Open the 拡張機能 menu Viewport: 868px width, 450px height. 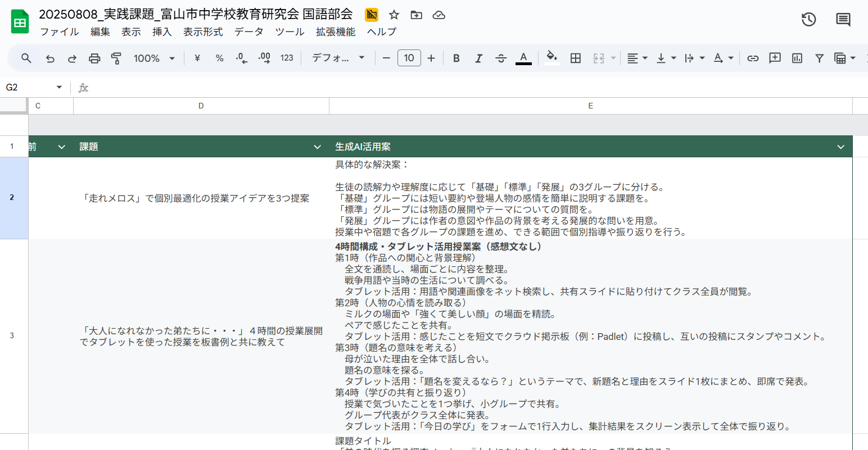click(335, 32)
